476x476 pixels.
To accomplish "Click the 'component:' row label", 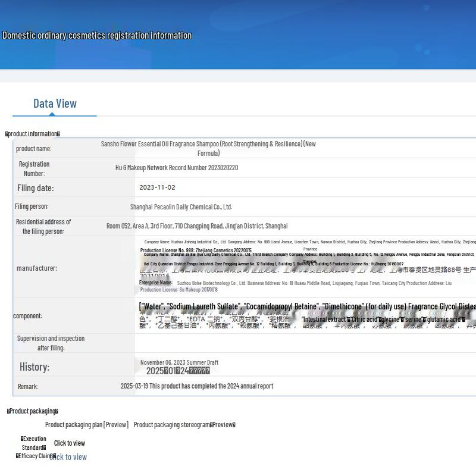I will (27, 316).
